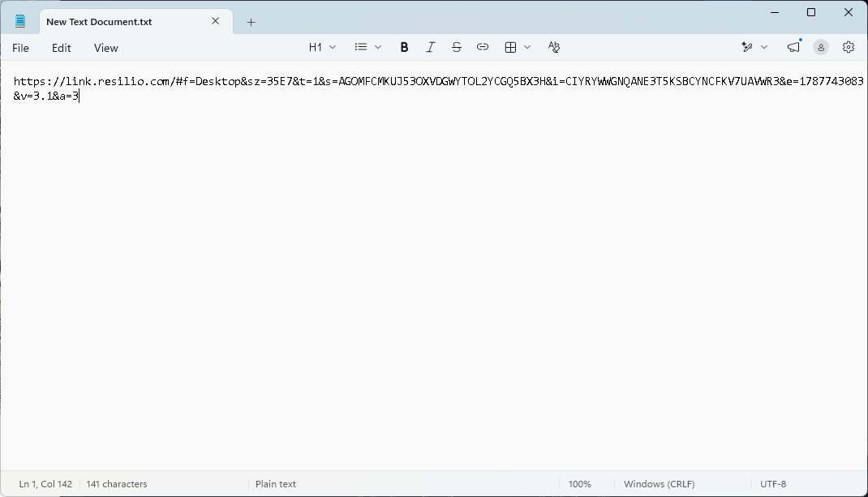Image resolution: width=868 pixels, height=497 pixels.
Task: Expand the list style dropdown arrow
Action: pyautogui.click(x=378, y=48)
